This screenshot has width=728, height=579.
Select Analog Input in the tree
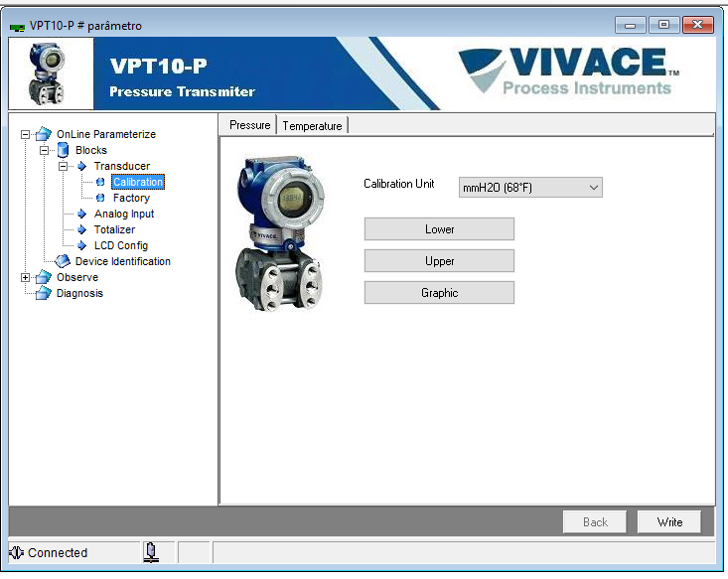click(124, 214)
